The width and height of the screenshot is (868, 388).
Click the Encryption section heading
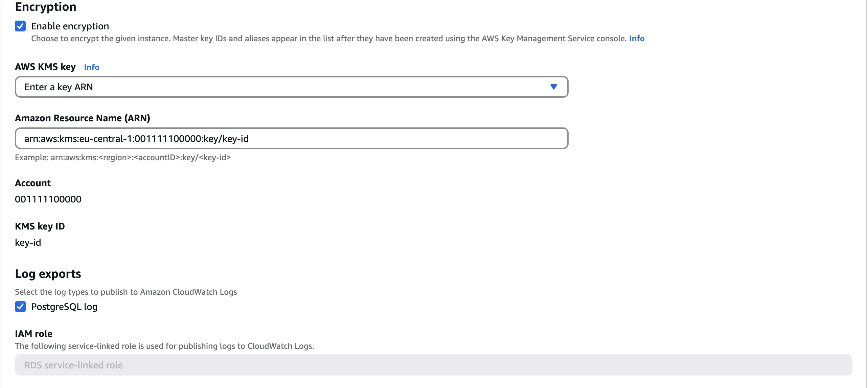pyautogui.click(x=46, y=7)
